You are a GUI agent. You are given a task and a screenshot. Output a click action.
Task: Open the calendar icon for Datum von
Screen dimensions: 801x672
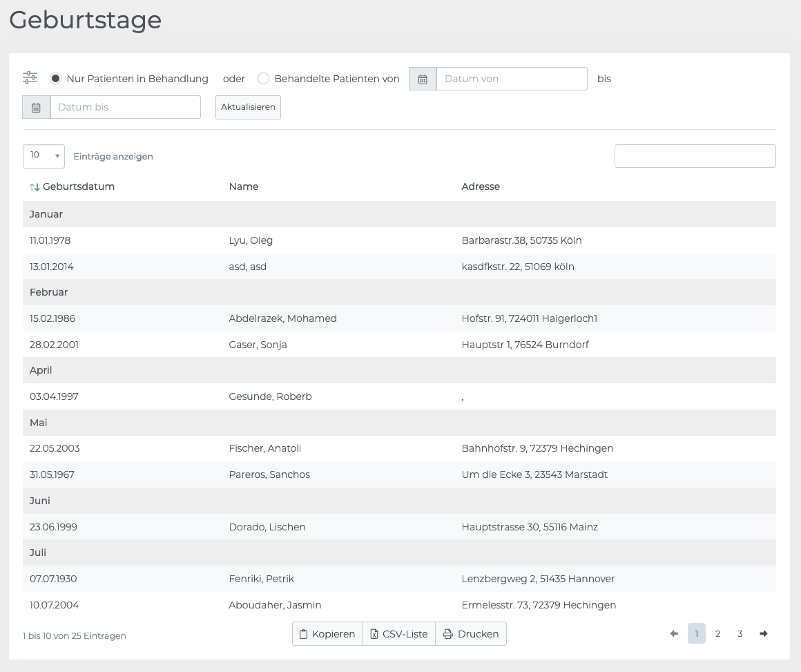point(423,79)
